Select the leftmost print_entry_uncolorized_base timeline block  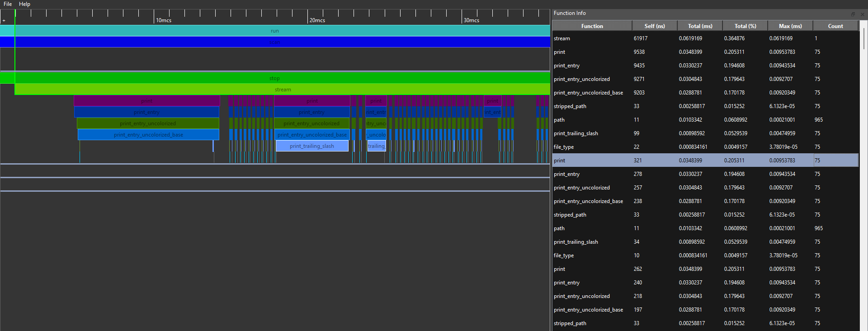click(x=148, y=135)
